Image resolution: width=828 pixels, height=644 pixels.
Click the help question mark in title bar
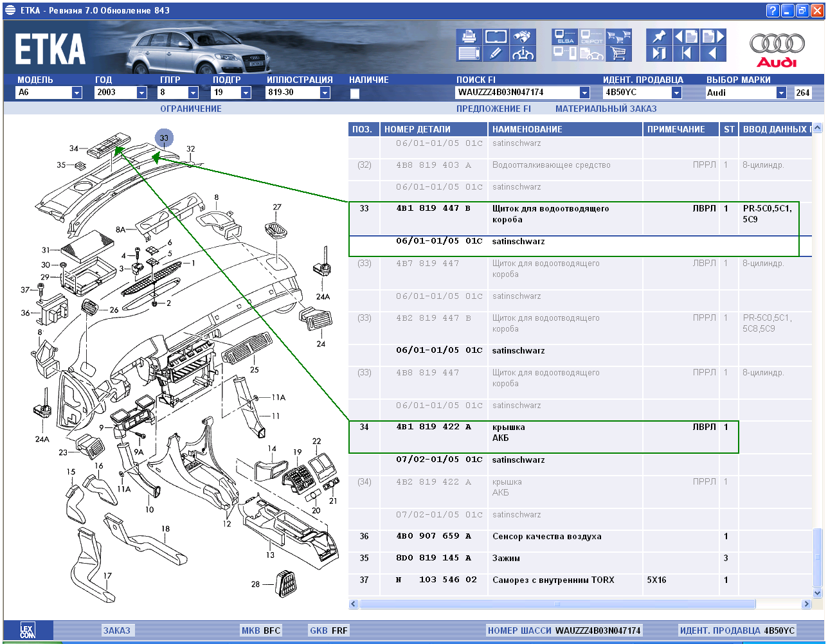click(x=773, y=10)
